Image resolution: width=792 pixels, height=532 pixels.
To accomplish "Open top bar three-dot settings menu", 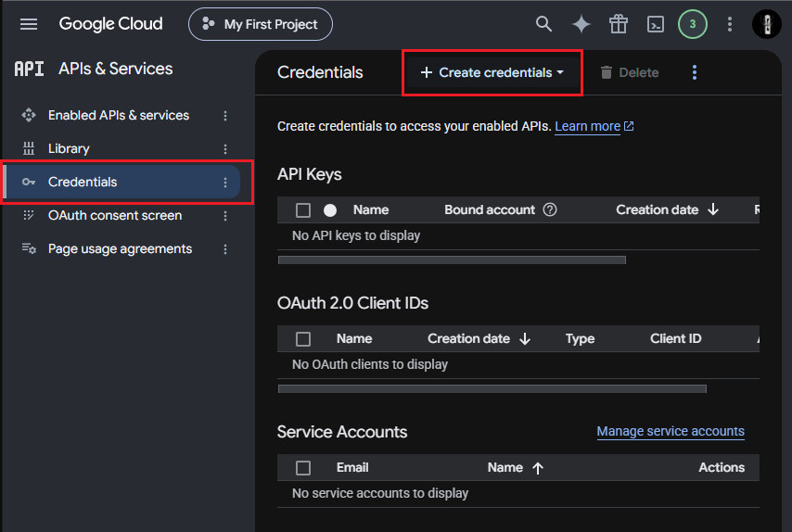I will pyautogui.click(x=729, y=24).
